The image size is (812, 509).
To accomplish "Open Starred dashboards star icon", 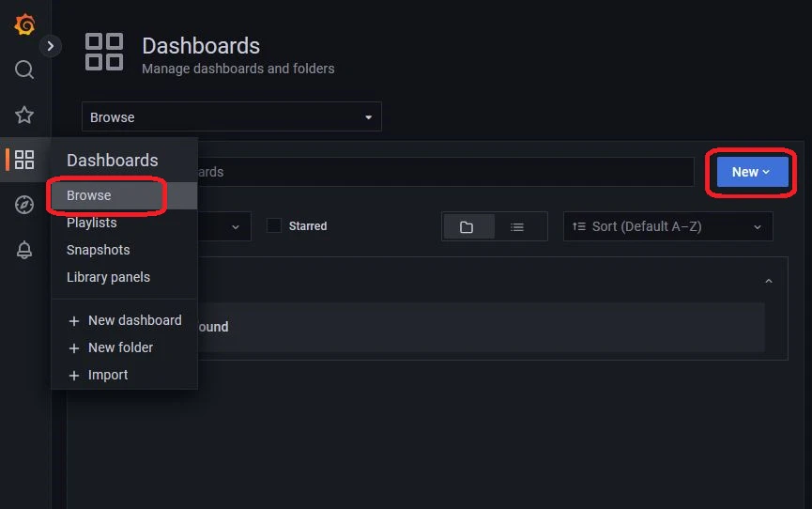I will (24, 115).
